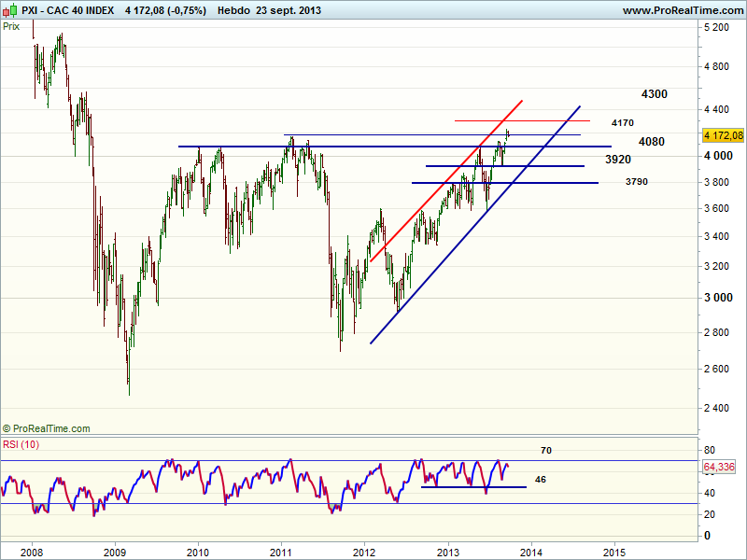Click the Prix panel label
This screenshot has height=560, width=747.
(12, 26)
